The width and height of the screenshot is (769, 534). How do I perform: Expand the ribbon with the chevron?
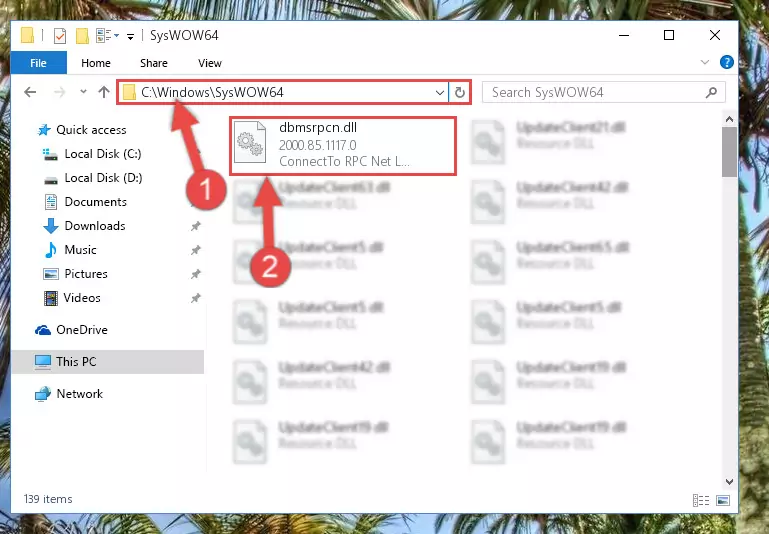705,62
